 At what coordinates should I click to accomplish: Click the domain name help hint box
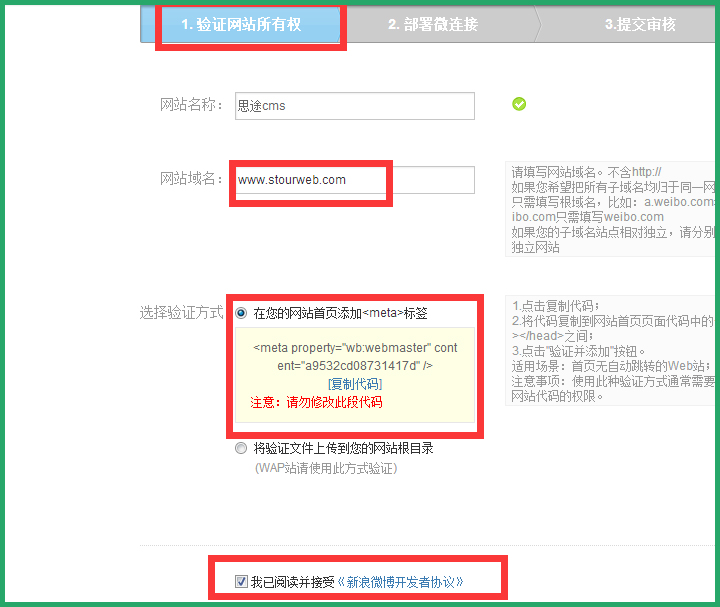tap(612, 209)
